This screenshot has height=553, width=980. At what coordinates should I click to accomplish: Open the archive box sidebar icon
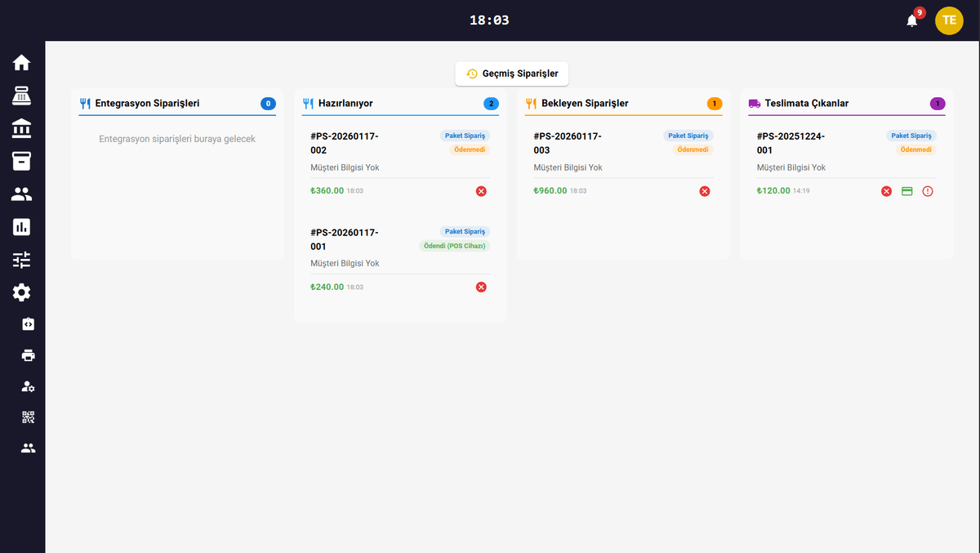(22, 161)
